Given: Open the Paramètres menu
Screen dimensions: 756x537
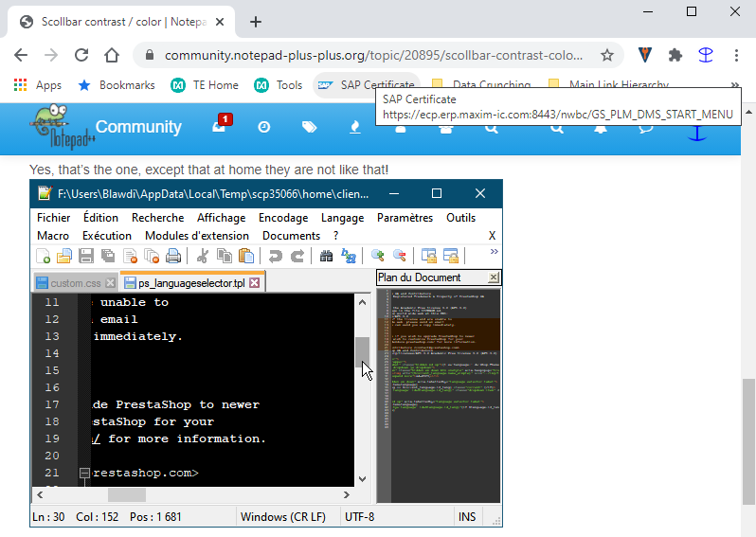Looking at the screenshot, I should [x=405, y=218].
